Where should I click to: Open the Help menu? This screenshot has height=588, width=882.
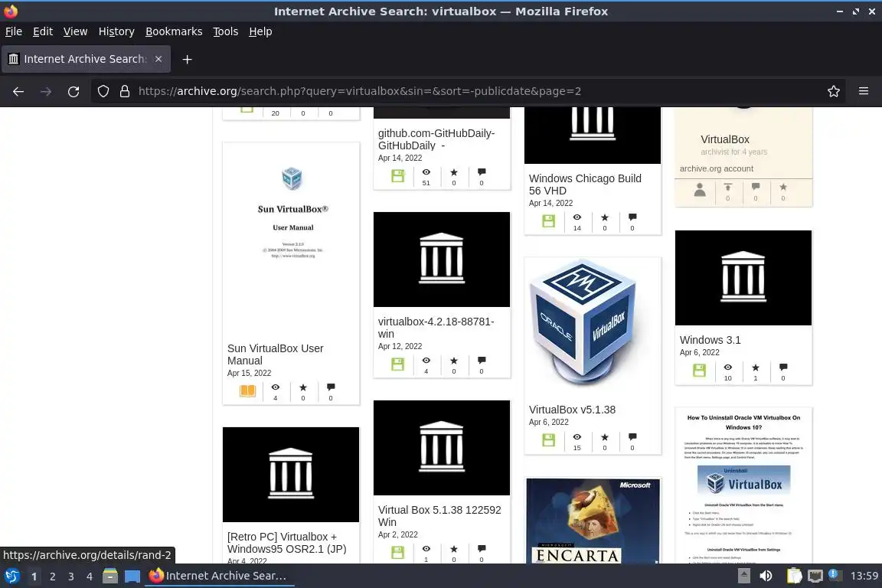(260, 31)
